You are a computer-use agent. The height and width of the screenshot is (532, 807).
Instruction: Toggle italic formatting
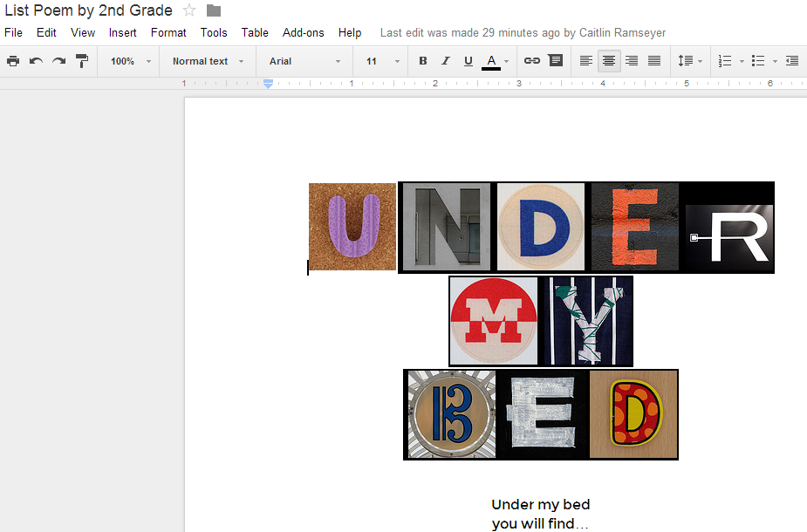446,61
